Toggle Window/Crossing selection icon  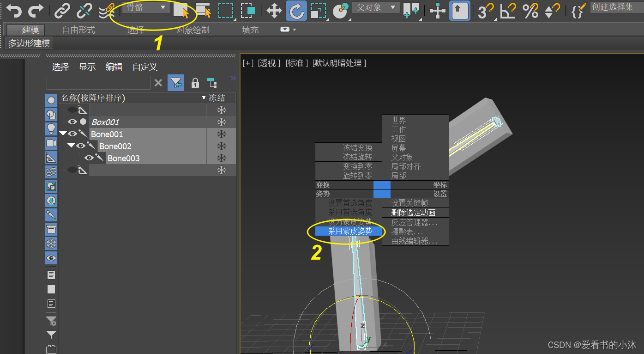point(248,11)
